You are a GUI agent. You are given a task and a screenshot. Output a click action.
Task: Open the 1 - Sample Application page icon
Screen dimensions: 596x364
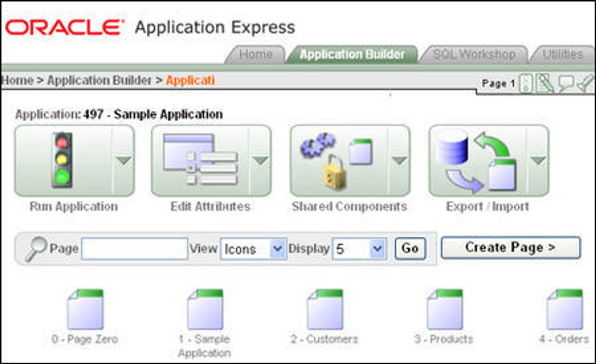[x=205, y=309]
